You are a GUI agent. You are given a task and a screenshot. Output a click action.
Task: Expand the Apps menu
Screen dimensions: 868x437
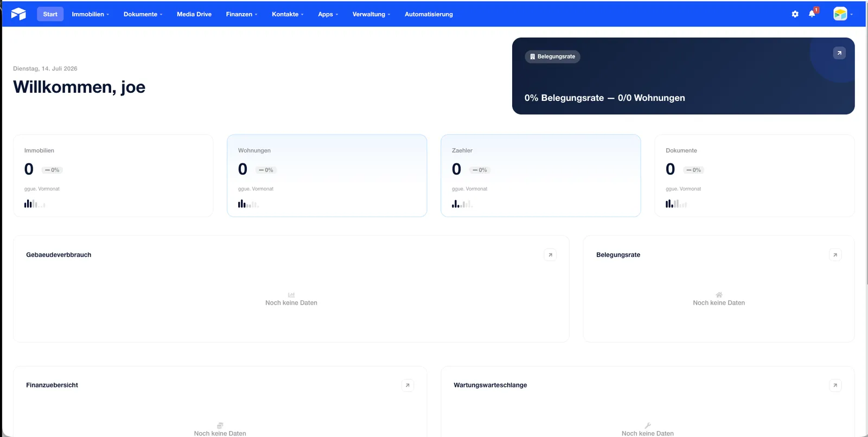[328, 14]
